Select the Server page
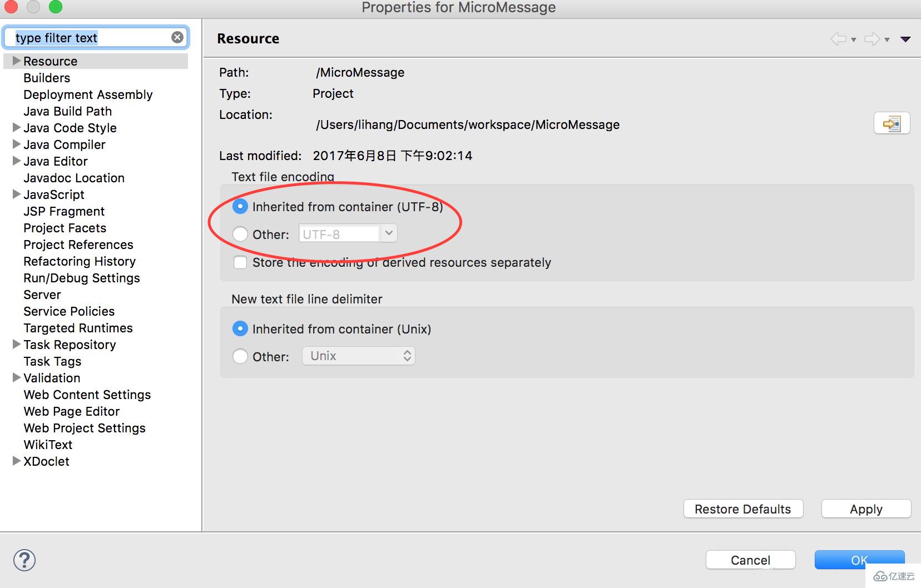The image size is (921, 588). coord(42,295)
